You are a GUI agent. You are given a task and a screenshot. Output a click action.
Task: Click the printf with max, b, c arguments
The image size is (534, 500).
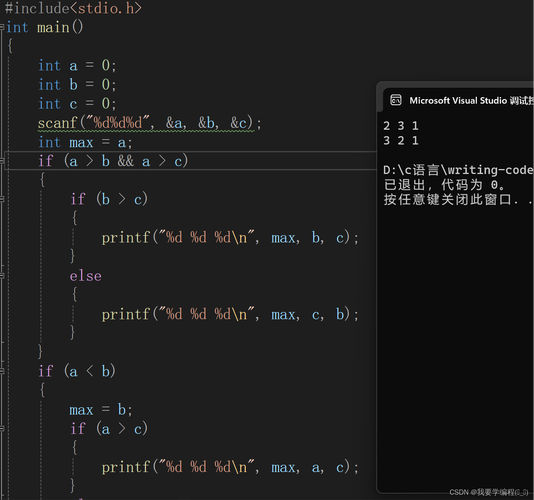coord(230,237)
